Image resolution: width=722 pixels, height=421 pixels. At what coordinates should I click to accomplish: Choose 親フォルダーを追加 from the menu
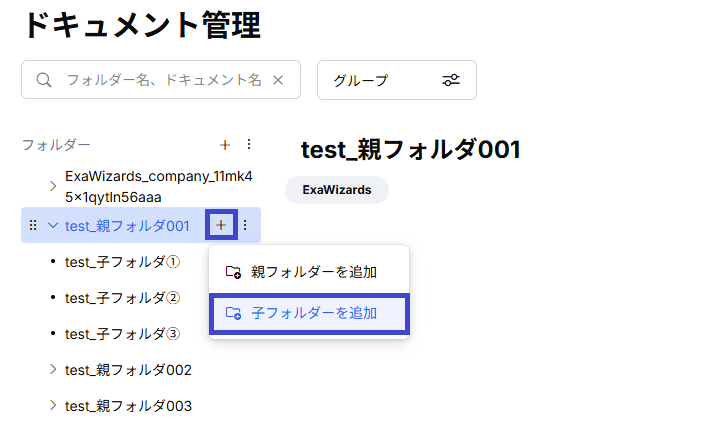click(x=309, y=272)
